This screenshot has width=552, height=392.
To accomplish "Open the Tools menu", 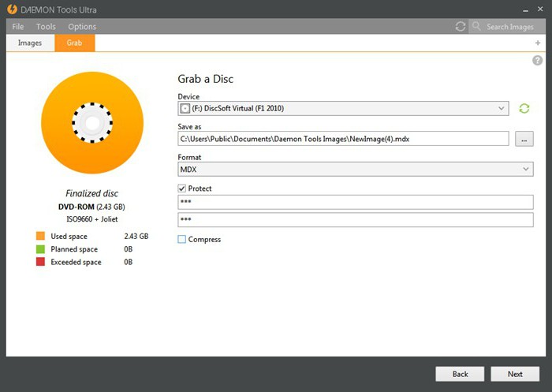I will click(x=46, y=26).
